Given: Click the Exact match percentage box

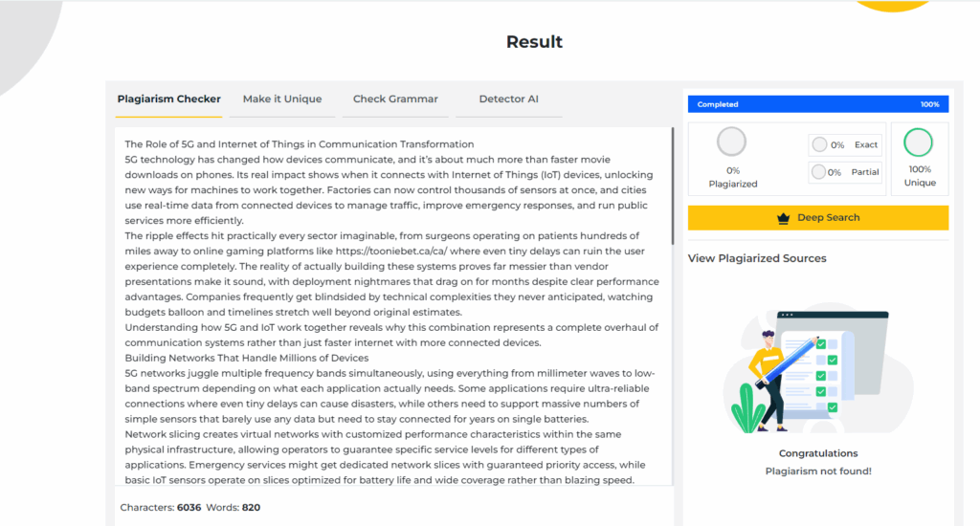Looking at the screenshot, I should tap(845, 145).
